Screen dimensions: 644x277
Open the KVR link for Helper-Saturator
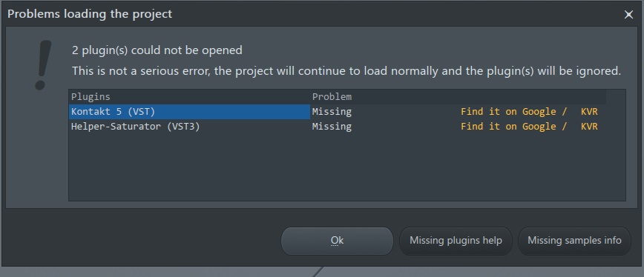tap(589, 127)
